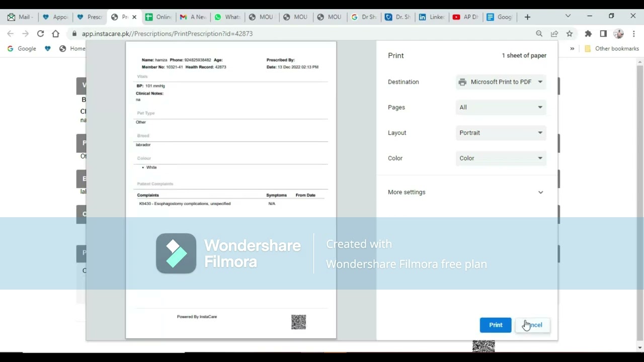
Task: Click the '1 sheet of paper' text
Action: tap(524, 56)
